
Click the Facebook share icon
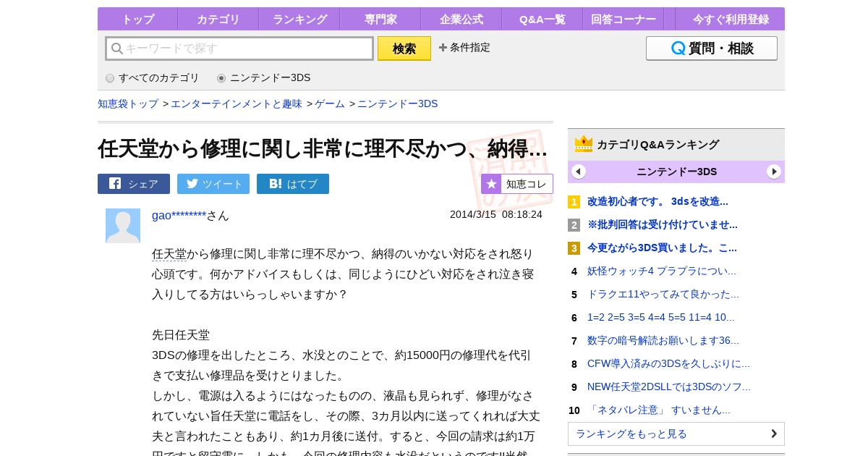point(115,184)
